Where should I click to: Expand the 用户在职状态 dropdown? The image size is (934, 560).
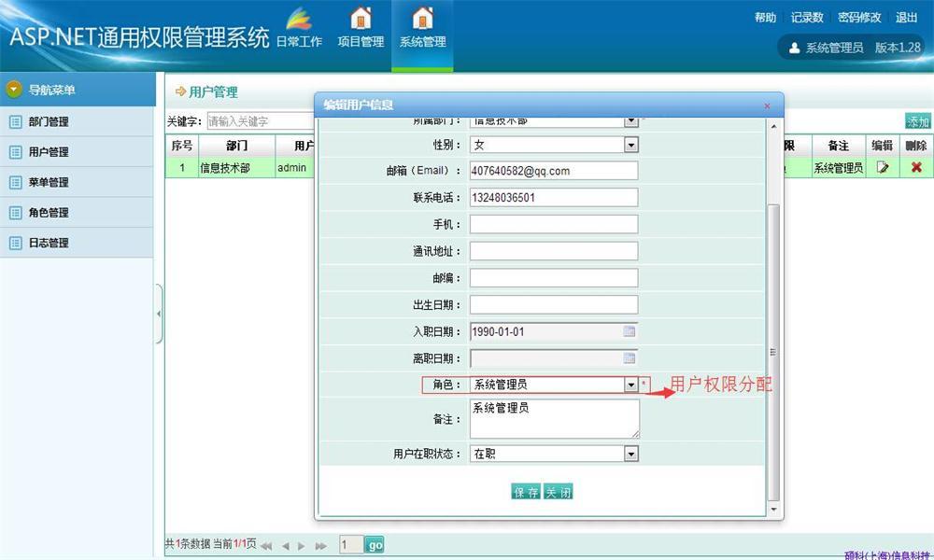630,455
